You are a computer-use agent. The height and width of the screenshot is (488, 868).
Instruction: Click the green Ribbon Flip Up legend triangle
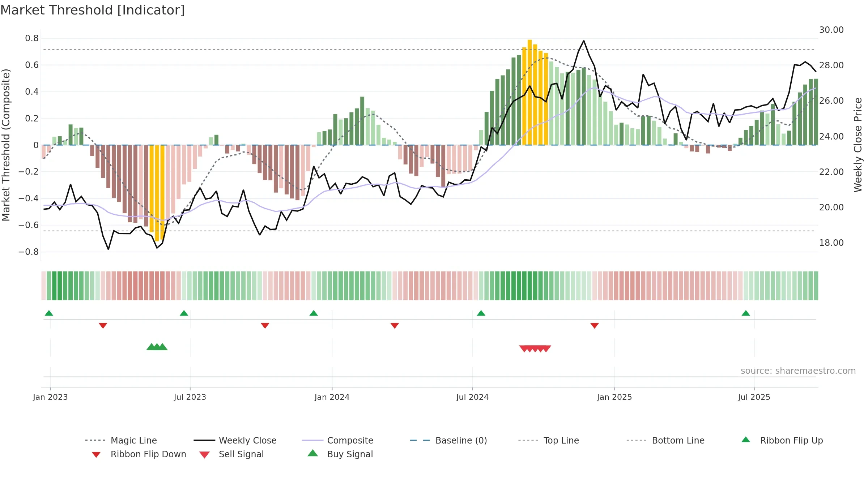(746, 440)
